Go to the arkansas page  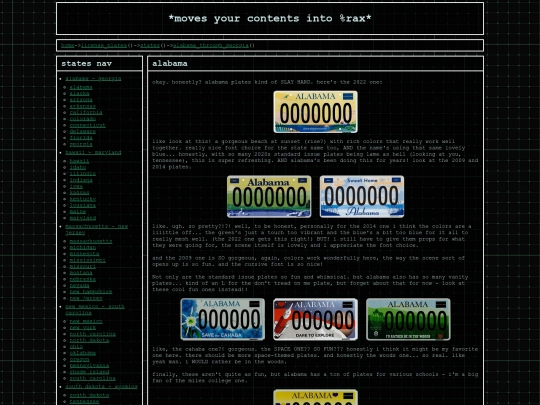pyautogui.click(x=83, y=106)
